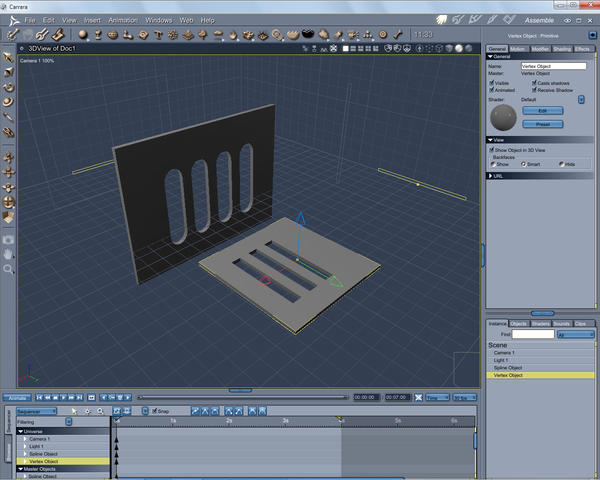Select the Hide backfaces radio button
Screen dimensions: 600x480
(562, 164)
